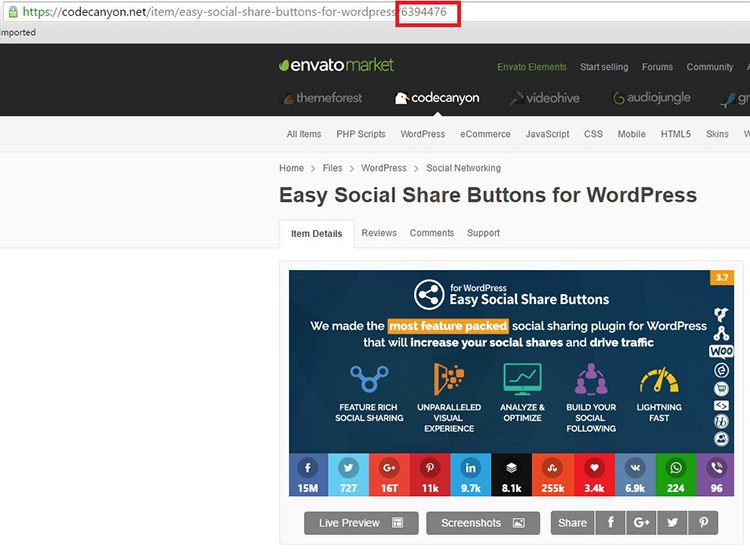This screenshot has height=553, width=750.
Task: Go to Home breadcrumb
Action: (x=291, y=168)
